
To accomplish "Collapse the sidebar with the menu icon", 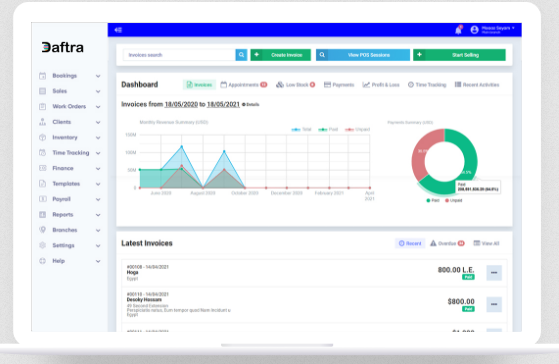I will click(118, 30).
